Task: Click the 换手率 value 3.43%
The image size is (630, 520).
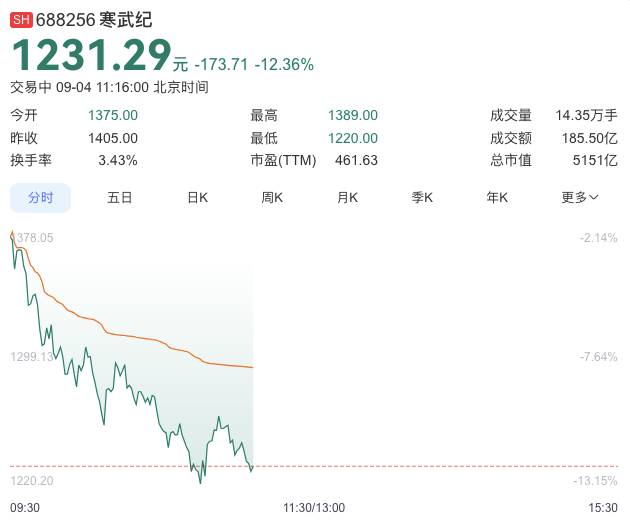Action: [x=118, y=160]
